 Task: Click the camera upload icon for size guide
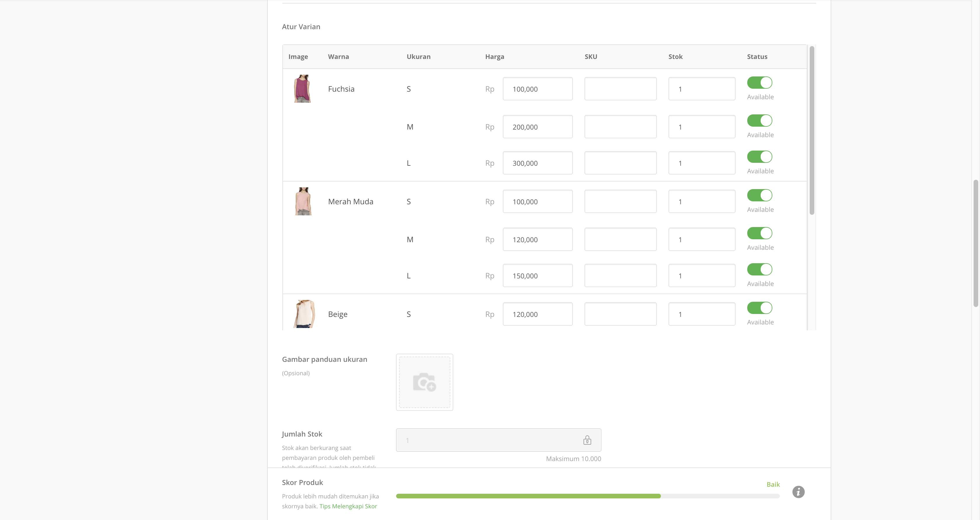point(424,382)
